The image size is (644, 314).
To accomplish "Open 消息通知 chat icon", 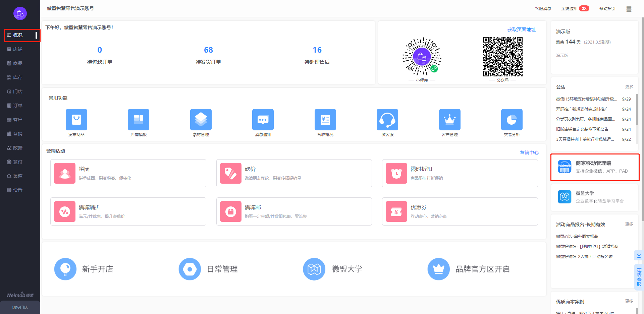I will click(x=263, y=120).
